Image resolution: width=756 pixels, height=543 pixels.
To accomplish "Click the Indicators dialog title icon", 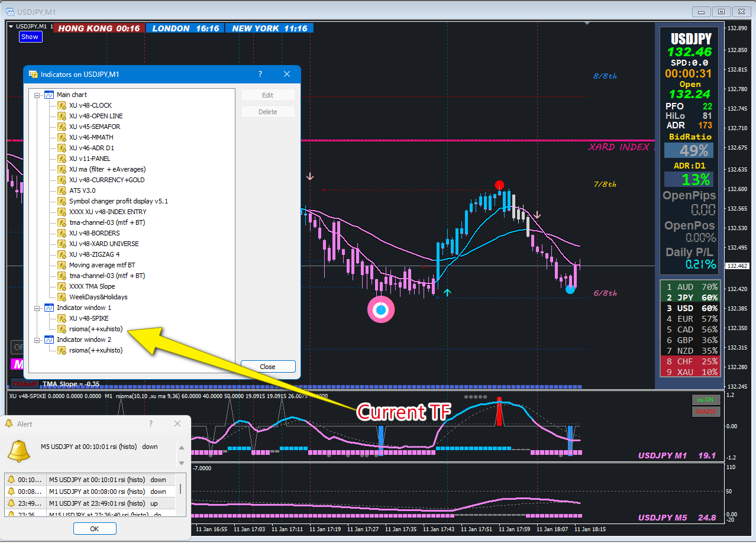I will (x=34, y=75).
